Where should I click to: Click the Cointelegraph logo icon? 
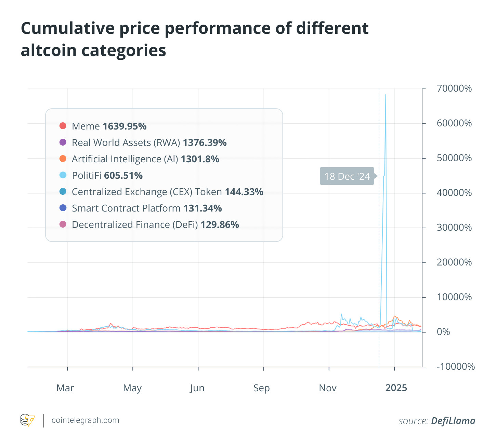(x=27, y=420)
